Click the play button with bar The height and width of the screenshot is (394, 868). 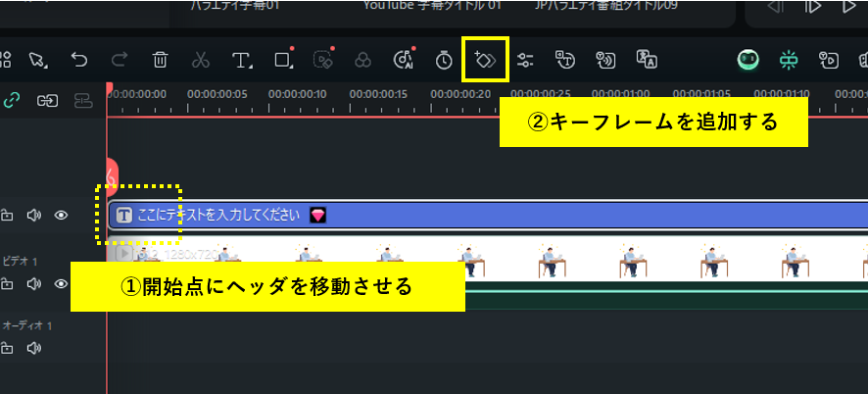[812, 7]
